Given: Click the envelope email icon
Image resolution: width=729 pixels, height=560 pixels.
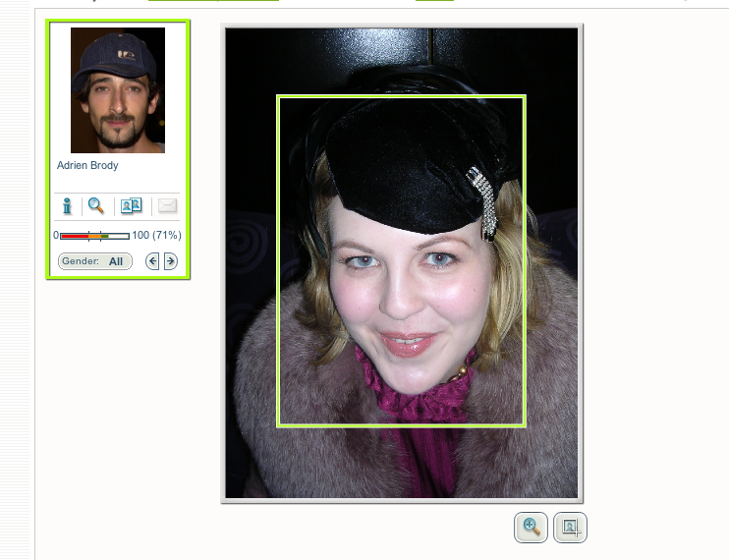Looking at the screenshot, I should [167, 205].
